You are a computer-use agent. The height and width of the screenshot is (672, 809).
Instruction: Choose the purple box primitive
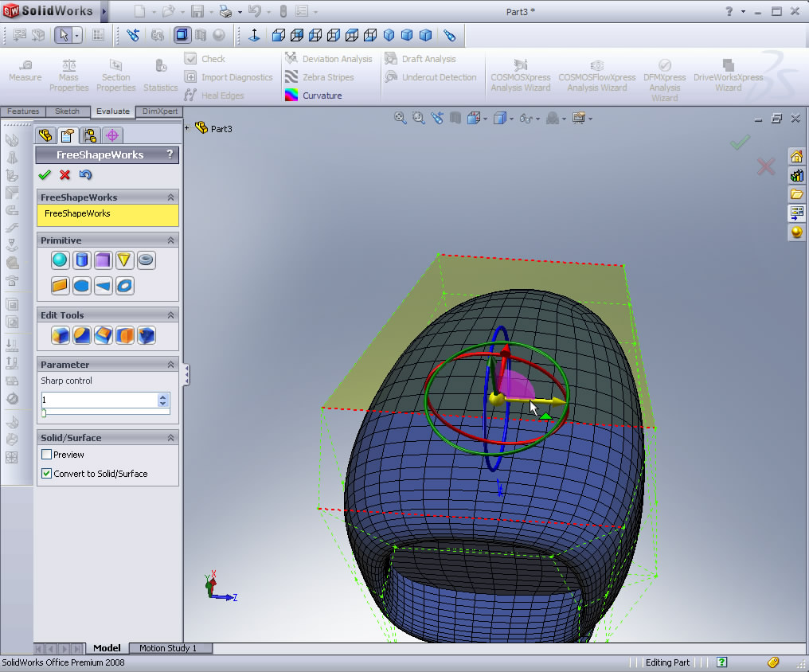tap(103, 260)
